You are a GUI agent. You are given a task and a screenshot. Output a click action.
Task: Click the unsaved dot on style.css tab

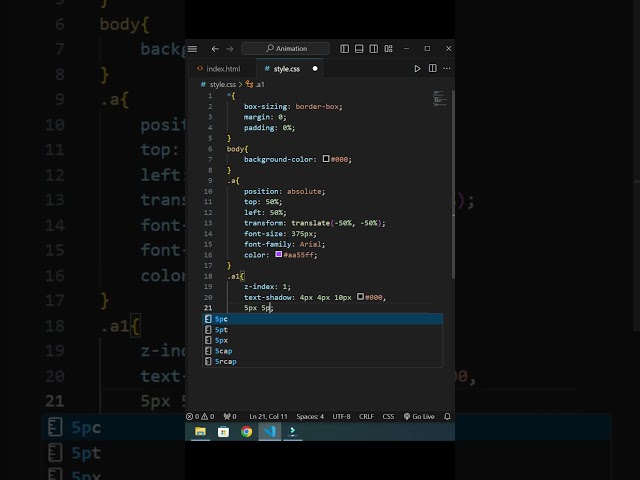click(x=315, y=69)
